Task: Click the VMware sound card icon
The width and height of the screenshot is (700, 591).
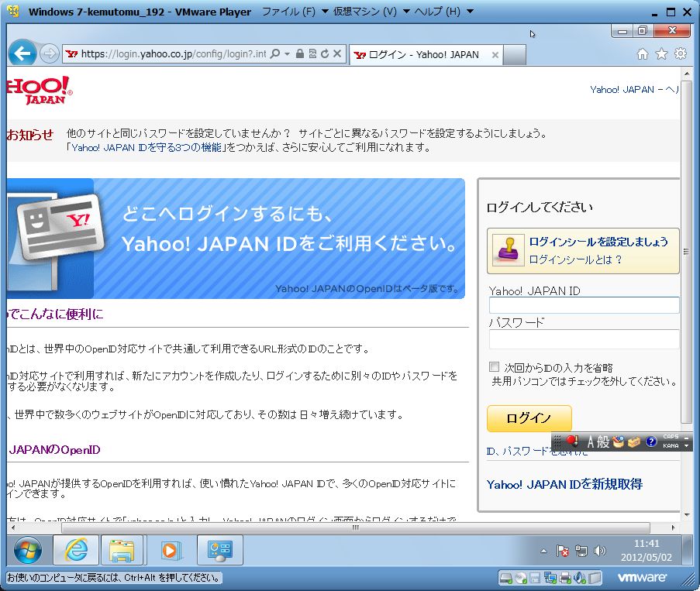Action: pyautogui.click(x=580, y=579)
